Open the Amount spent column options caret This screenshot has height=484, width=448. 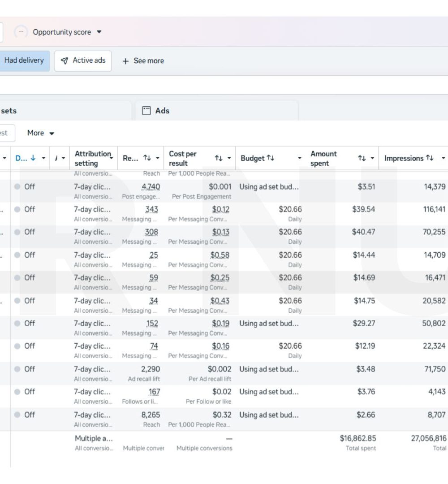tap(372, 158)
